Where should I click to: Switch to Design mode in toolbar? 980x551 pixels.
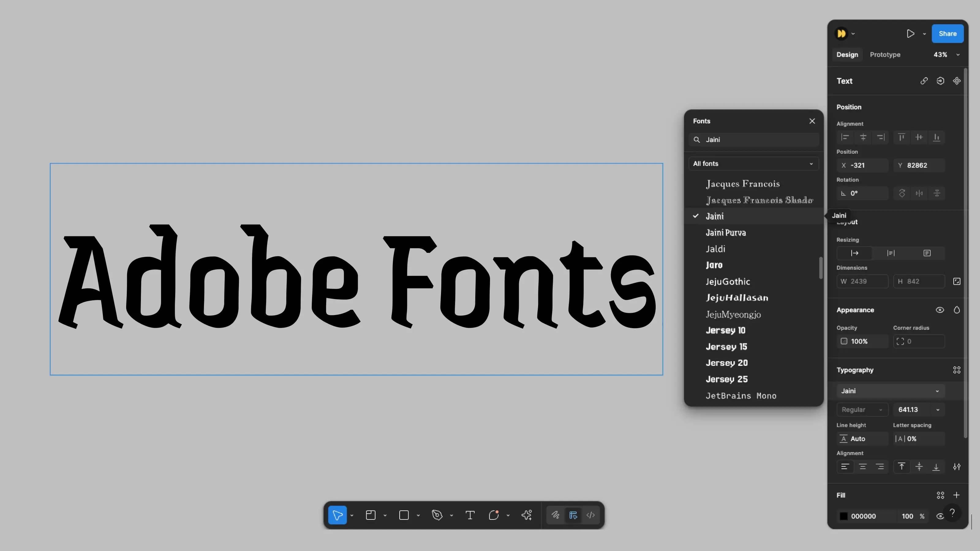pyautogui.click(x=573, y=515)
